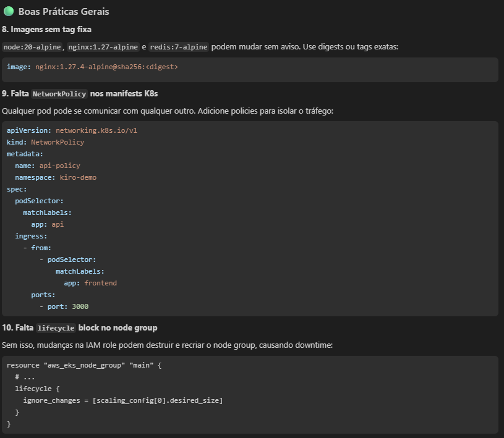Click the "apiVersion: networking.k8s.io/v1" line
The height and width of the screenshot is (438, 504).
(72, 130)
